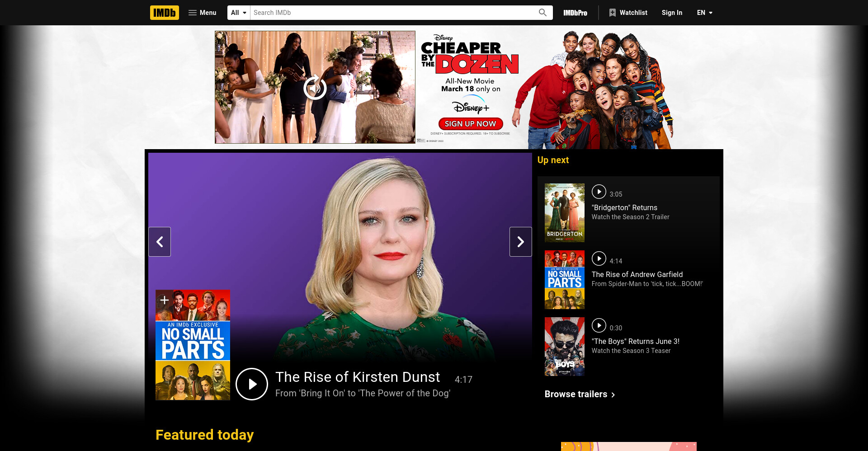868x451 pixels.
Task: Play The Rise of Kirsten Dunst video
Action: 252,384
